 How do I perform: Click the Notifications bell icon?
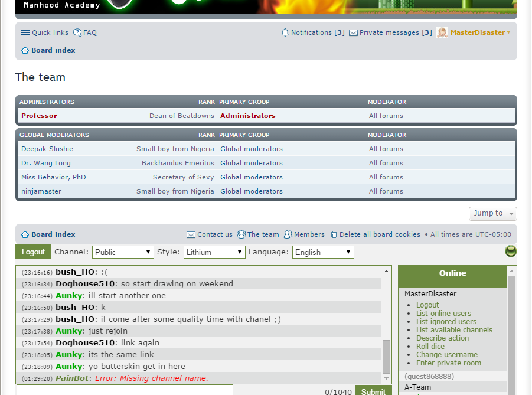pyautogui.click(x=285, y=32)
